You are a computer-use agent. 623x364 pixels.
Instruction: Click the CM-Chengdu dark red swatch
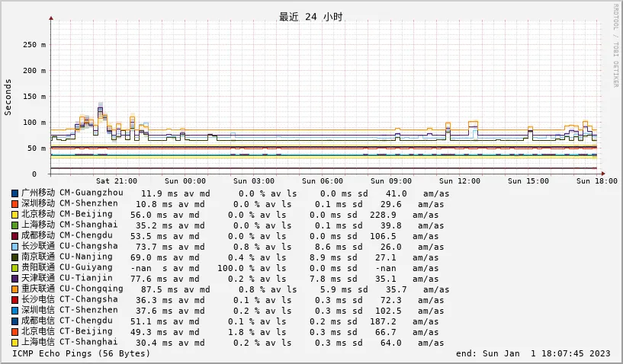(14, 236)
